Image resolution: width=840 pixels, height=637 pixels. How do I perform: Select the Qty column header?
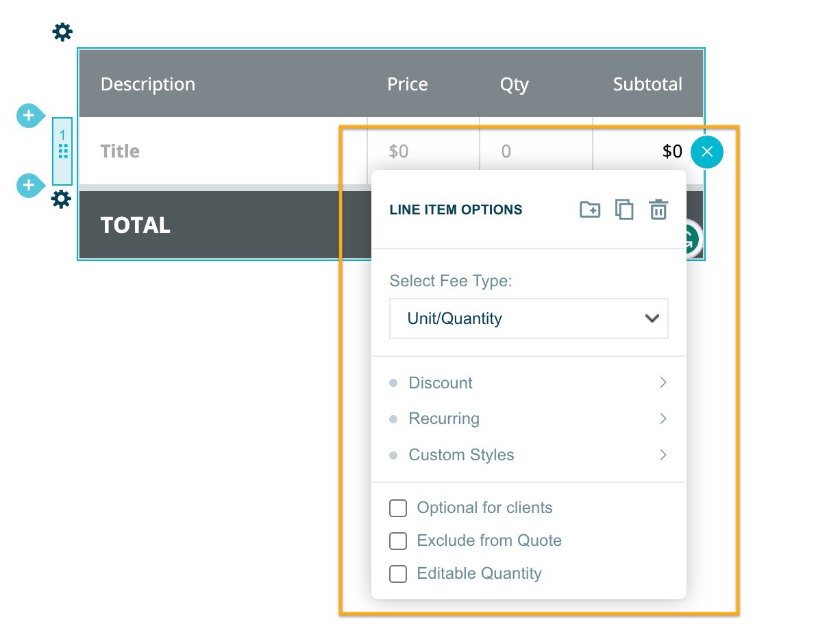tap(515, 85)
